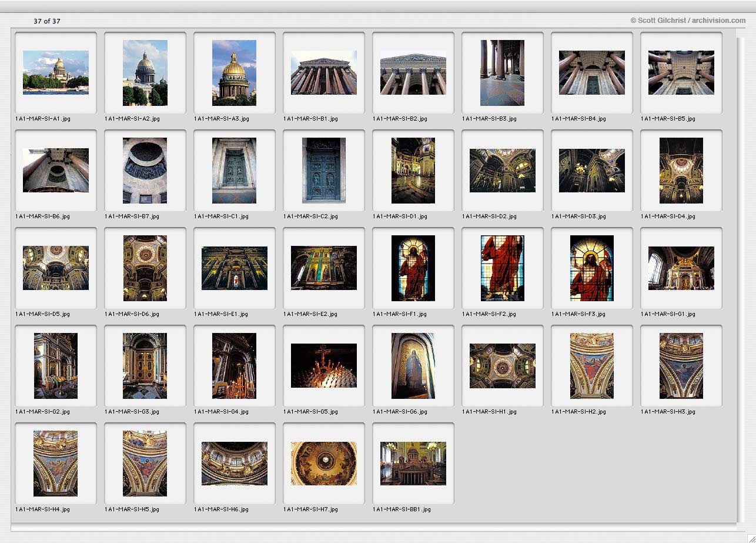Choose thumbnail 1A1-MAR-SI-D2.jpg
Image resolution: width=756 pixels, height=543 pixels.
pyautogui.click(x=503, y=170)
